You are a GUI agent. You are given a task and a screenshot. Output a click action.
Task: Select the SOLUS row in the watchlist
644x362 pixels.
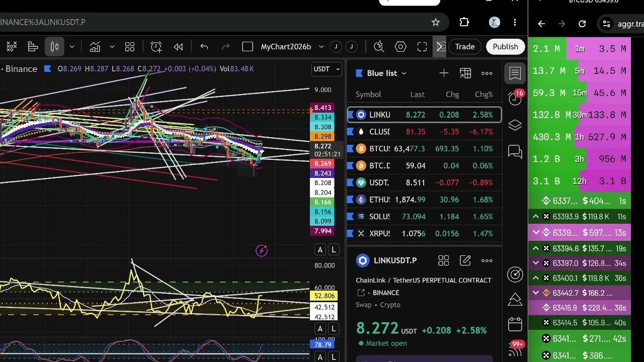click(x=424, y=217)
